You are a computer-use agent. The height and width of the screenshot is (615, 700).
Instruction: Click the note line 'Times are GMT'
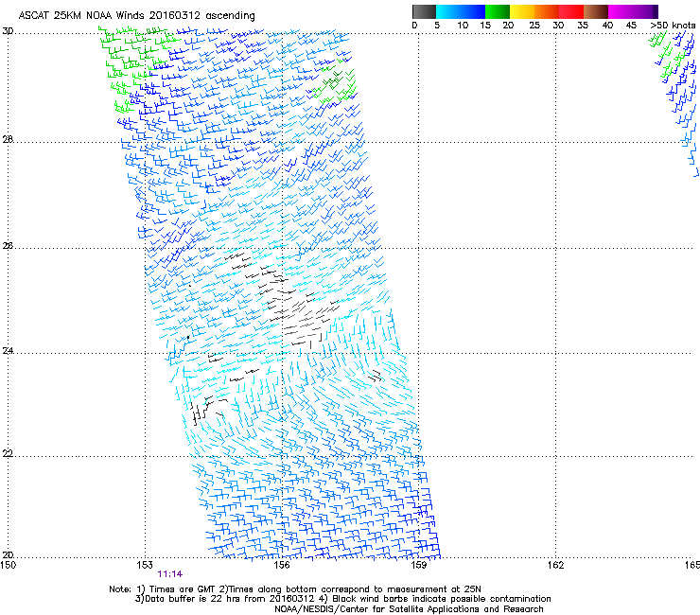pyautogui.click(x=182, y=589)
